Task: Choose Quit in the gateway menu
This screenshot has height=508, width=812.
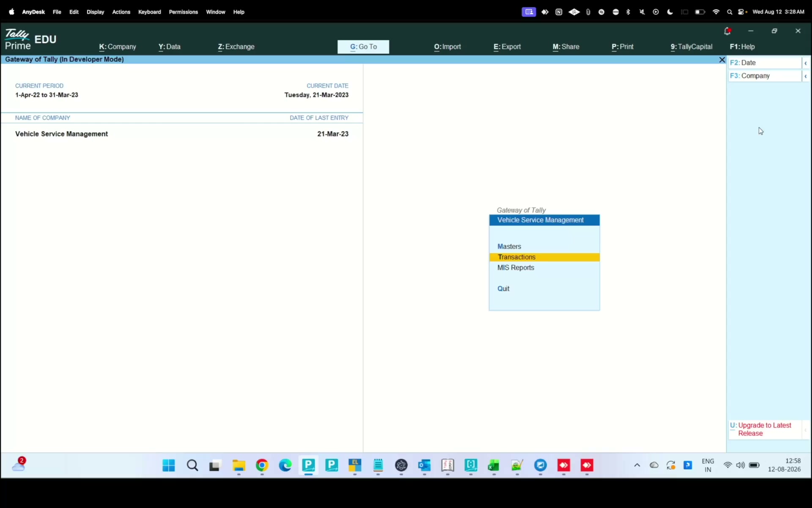Action: point(544,289)
